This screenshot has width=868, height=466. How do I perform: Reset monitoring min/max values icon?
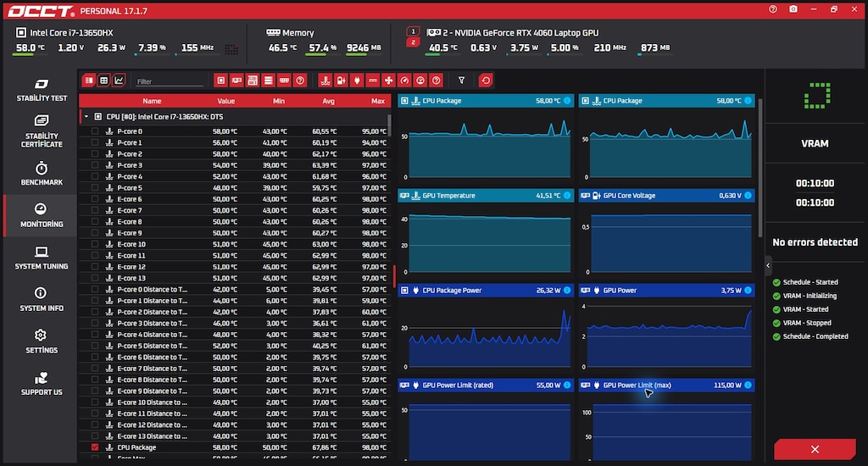(x=486, y=80)
